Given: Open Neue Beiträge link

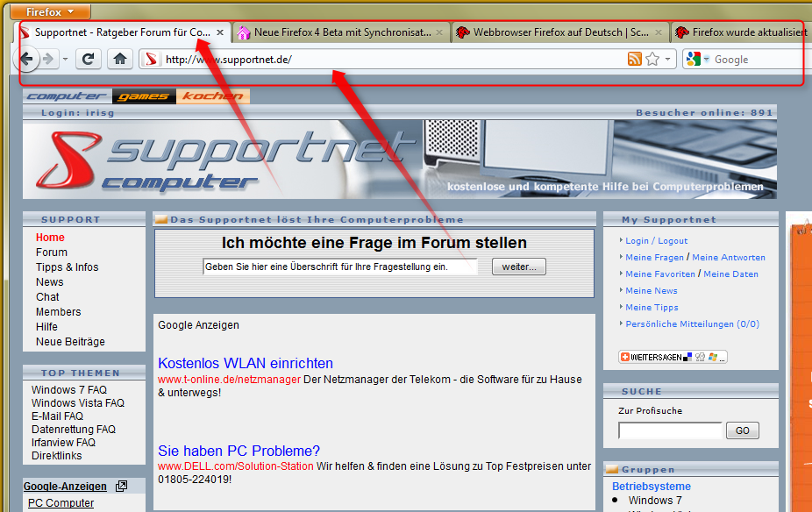Looking at the screenshot, I should (x=70, y=342).
